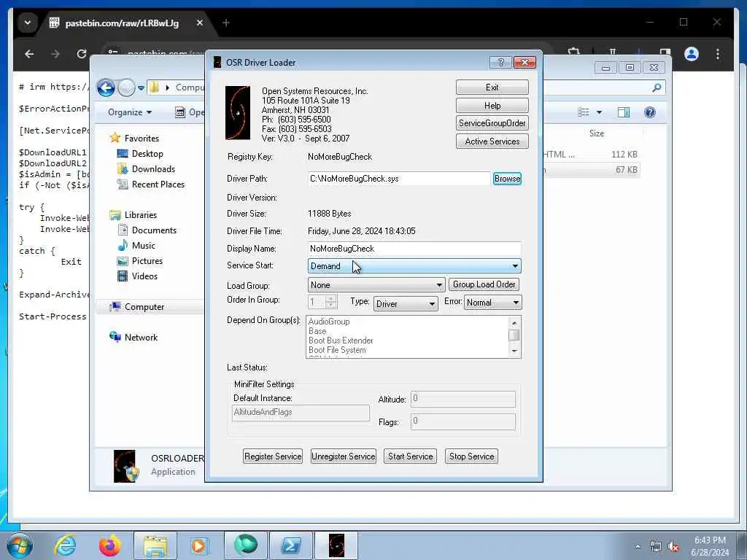Open PowerShell from the taskbar
Image resolution: width=747 pixels, height=560 pixels.
290,545
